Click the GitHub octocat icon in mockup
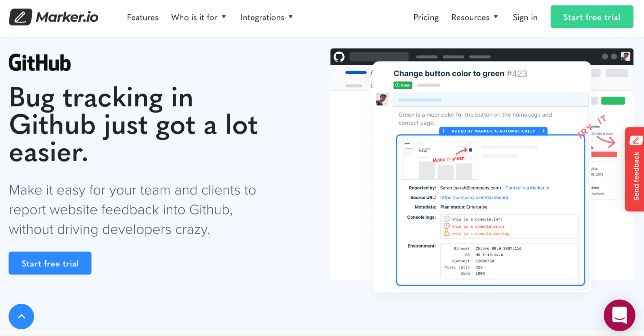Viewport: 644px width, 336px height. [x=339, y=57]
